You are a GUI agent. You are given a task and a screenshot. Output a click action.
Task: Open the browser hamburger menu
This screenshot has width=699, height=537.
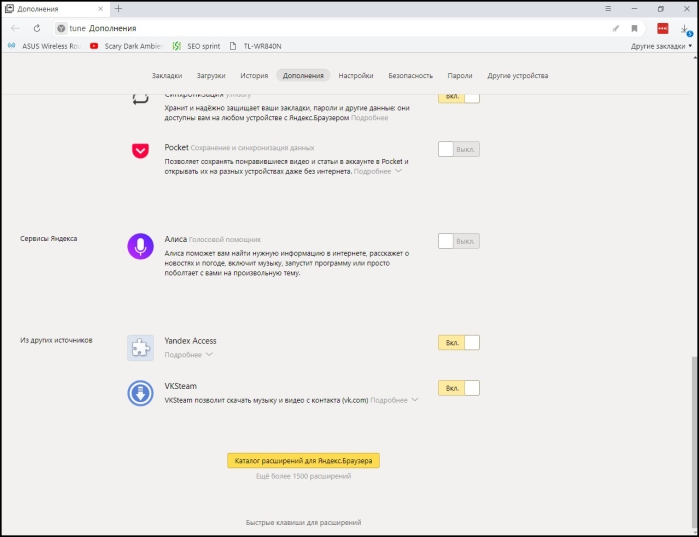[x=608, y=8]
